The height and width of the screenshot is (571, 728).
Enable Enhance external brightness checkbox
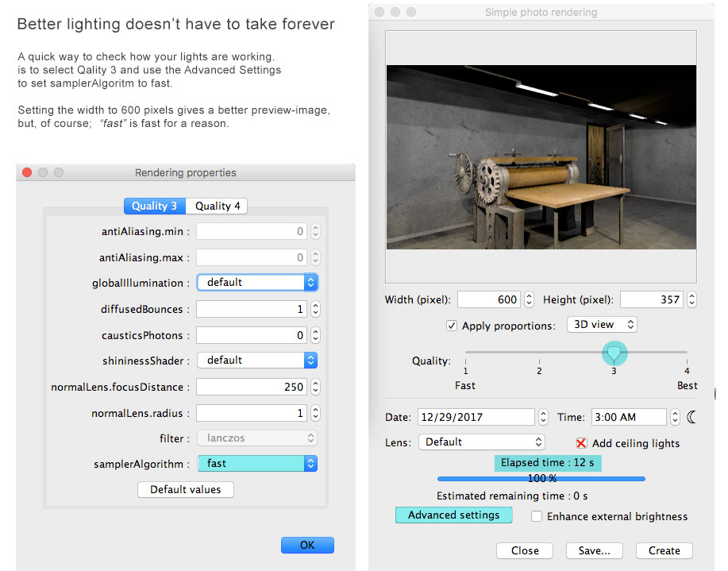(x=537, y=516)
